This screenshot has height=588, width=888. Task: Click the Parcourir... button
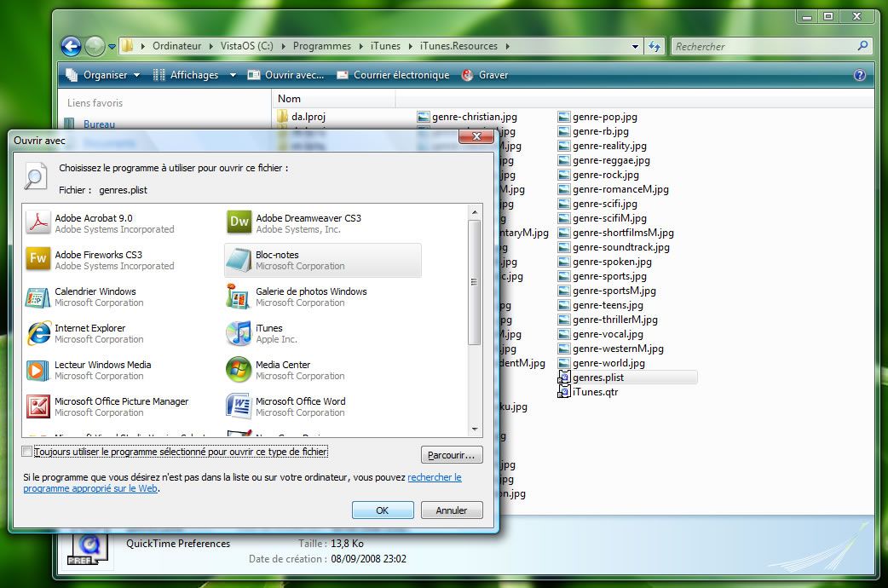[452, 455]
